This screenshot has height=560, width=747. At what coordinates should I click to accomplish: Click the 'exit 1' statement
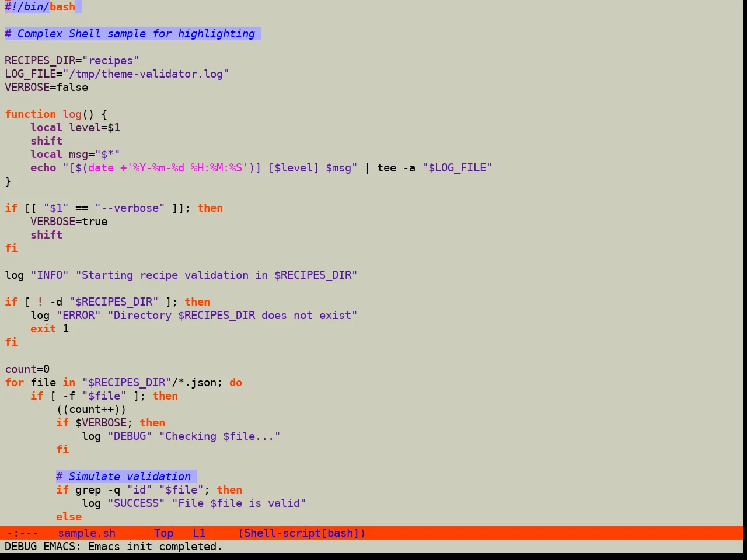point(50,329)
